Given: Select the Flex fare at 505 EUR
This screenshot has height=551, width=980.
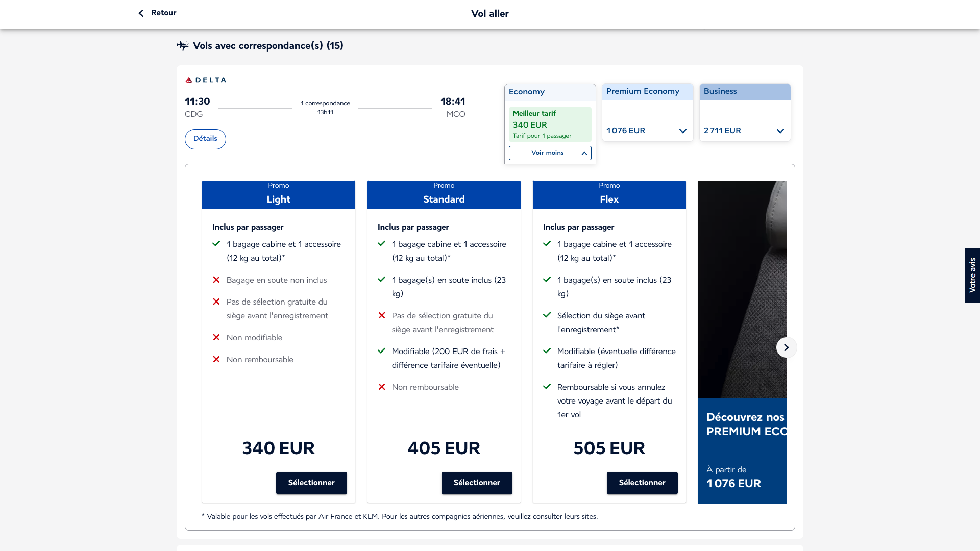Looking at the screenshot, I should (642, 483).
